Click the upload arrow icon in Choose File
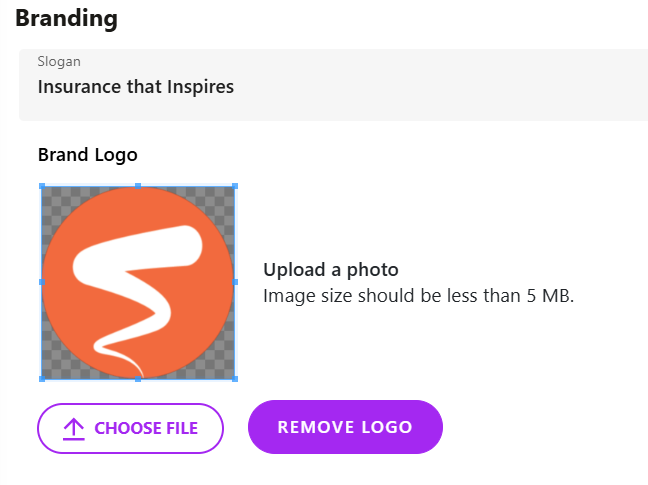 coord(74,429)
